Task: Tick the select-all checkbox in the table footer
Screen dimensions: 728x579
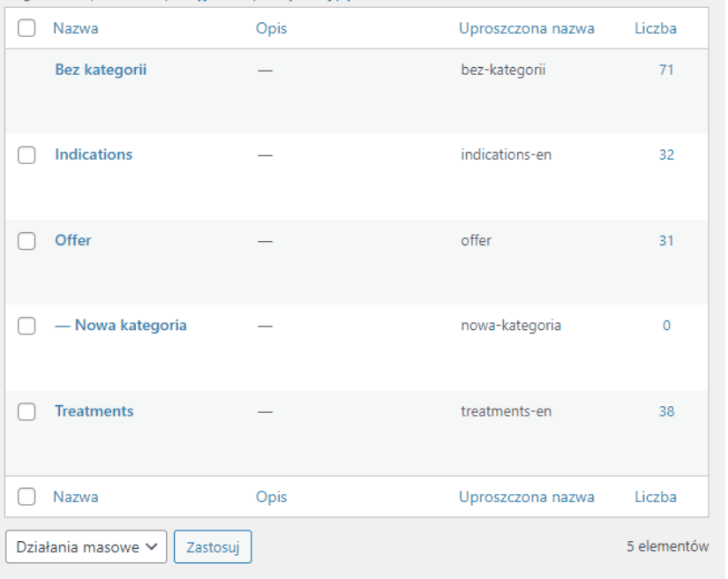Action: 26,497
